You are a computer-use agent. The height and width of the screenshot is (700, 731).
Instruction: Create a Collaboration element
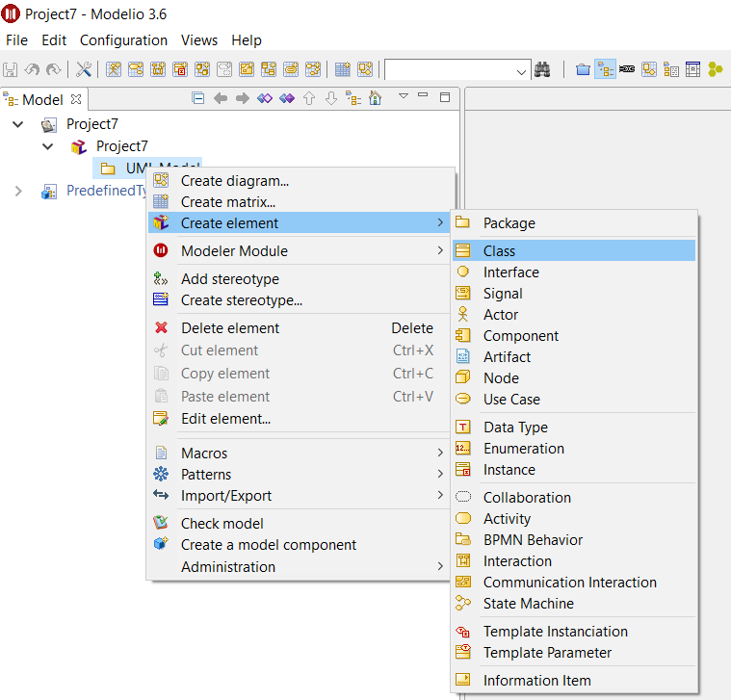(x=574, y=498)
